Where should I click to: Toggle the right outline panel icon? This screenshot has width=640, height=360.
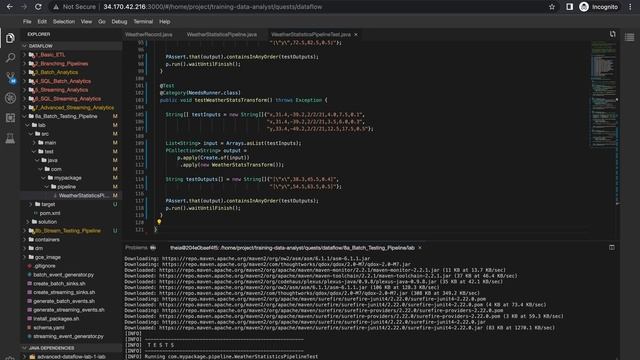pyautogui.click(x=629, y=38)
